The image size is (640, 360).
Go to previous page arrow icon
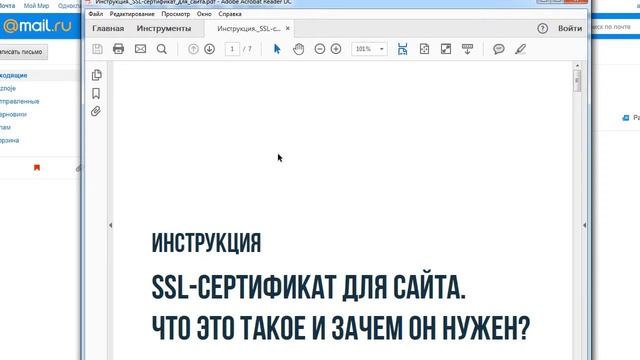point(193,49)
